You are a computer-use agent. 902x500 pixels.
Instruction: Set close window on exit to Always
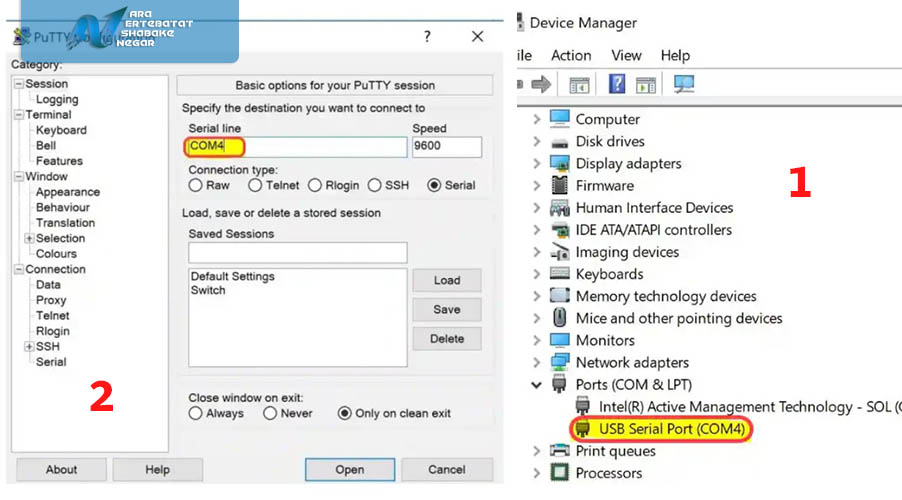pyautogui.click(x=195, y=413)
